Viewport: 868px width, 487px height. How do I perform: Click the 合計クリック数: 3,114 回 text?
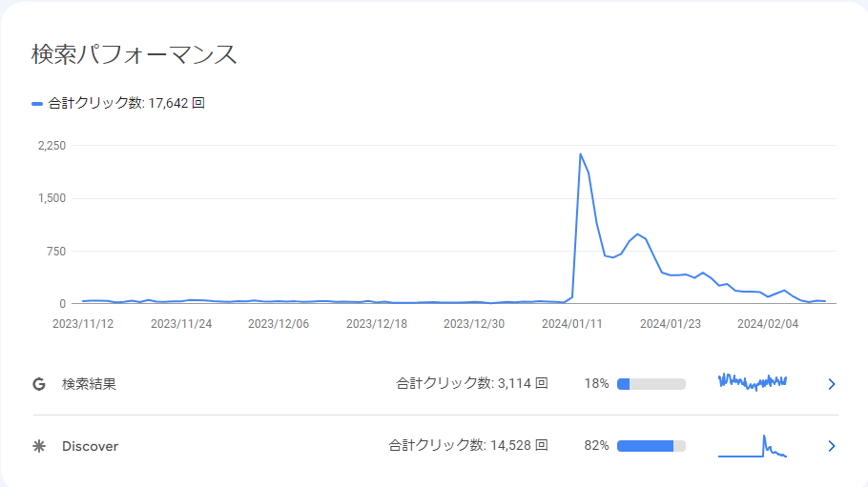pyautogui.click(x=472, y=383)
